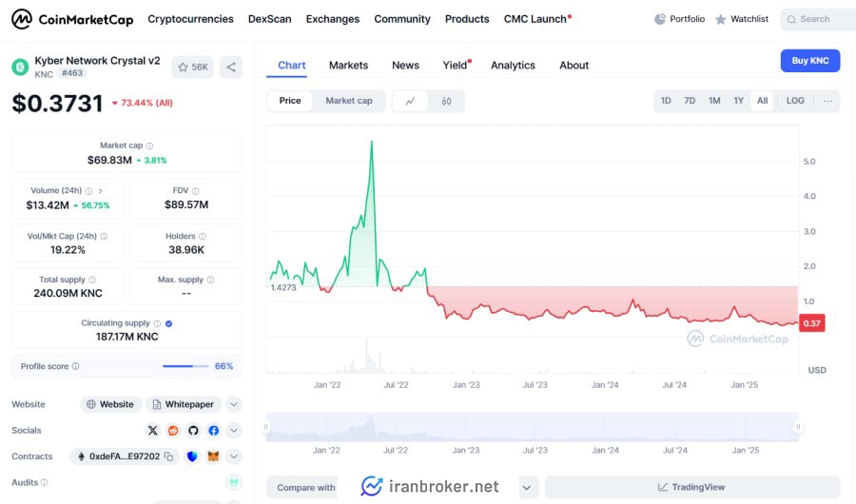Click the share icon beside the coin name
Viewport: 856px width, 504px height.
[x=230, y=67]
